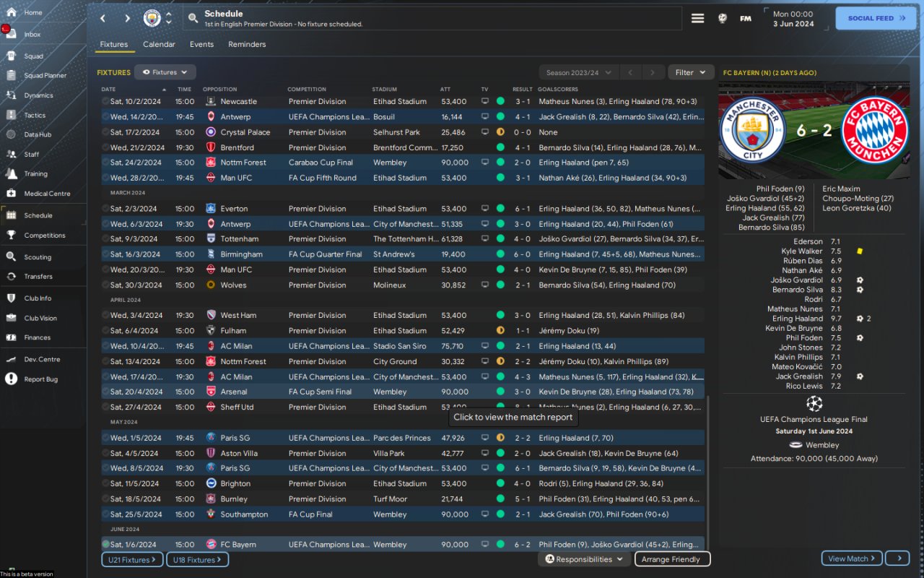Click the magnifying glass search icon
The height and width of the screenshot is (578, 924).
193,18
